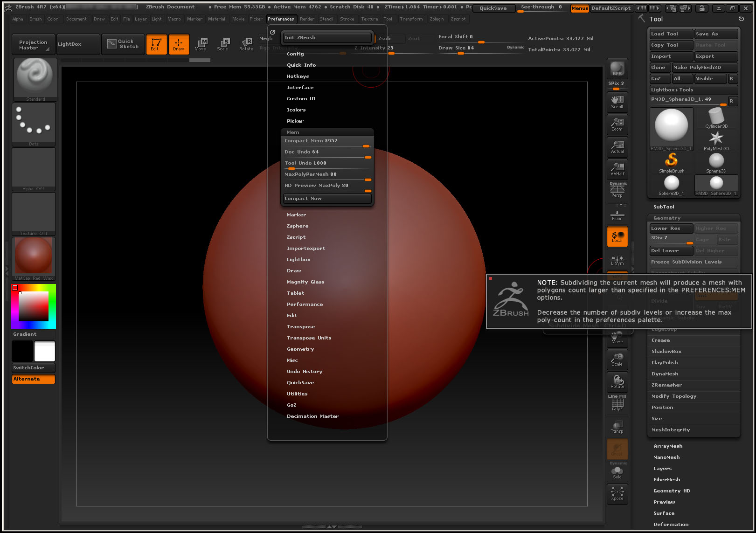Screen dimensions: 756x533
Task: Select the black secondary color swatch
Action: click(x=22, y=351)
